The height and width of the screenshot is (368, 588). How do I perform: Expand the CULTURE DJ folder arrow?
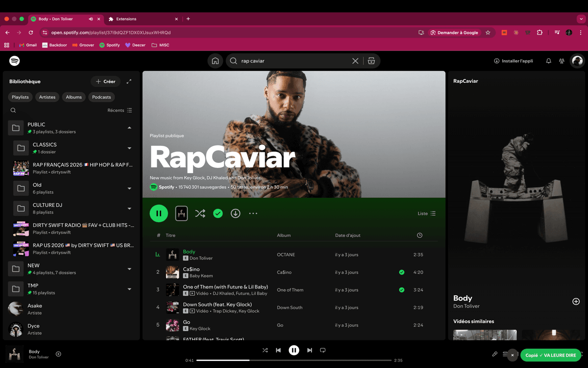click(129, 208)
